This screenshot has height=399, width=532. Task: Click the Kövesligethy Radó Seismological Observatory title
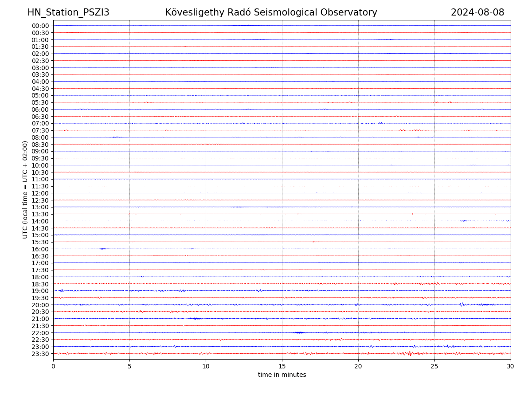click(x=271, y=12)
